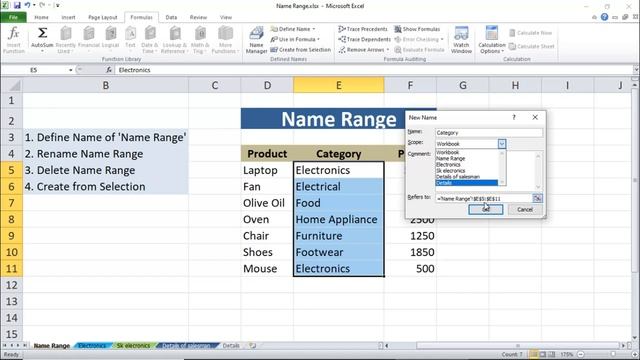Select the Sk elecronics sheet tab
The height and width of the screenshot is (360, 640).
(133, 345)
